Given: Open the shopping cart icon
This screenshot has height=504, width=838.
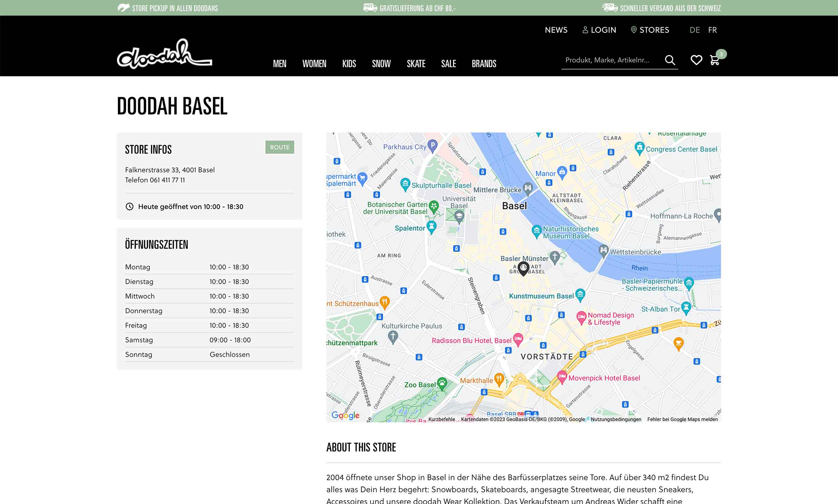Looking at the screenshot, I should [714, 60].
